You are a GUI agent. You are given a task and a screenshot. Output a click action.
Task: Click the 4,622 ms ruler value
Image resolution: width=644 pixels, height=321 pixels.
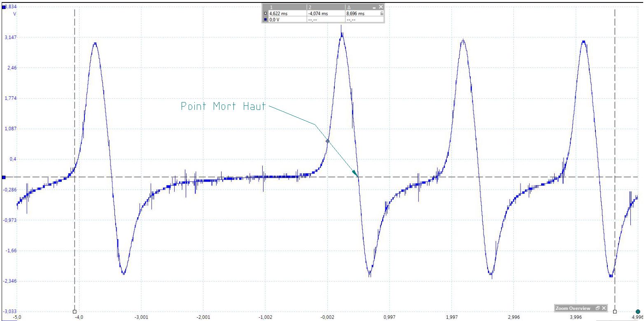click(x=278, y=14)
